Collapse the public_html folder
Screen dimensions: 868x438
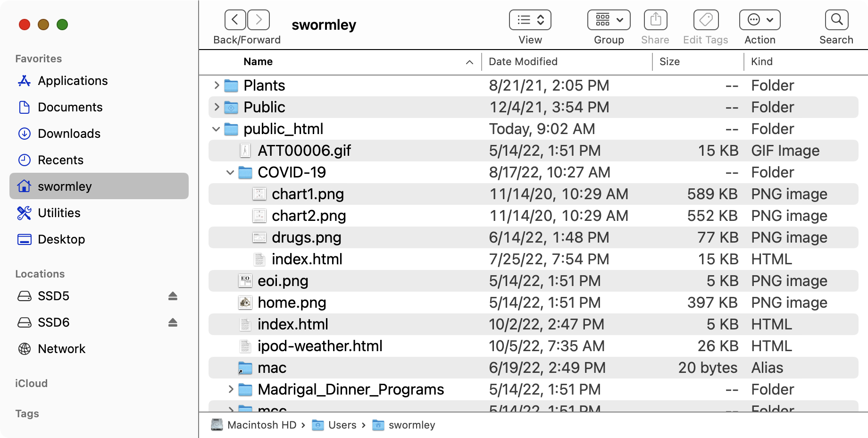point(216,129)
